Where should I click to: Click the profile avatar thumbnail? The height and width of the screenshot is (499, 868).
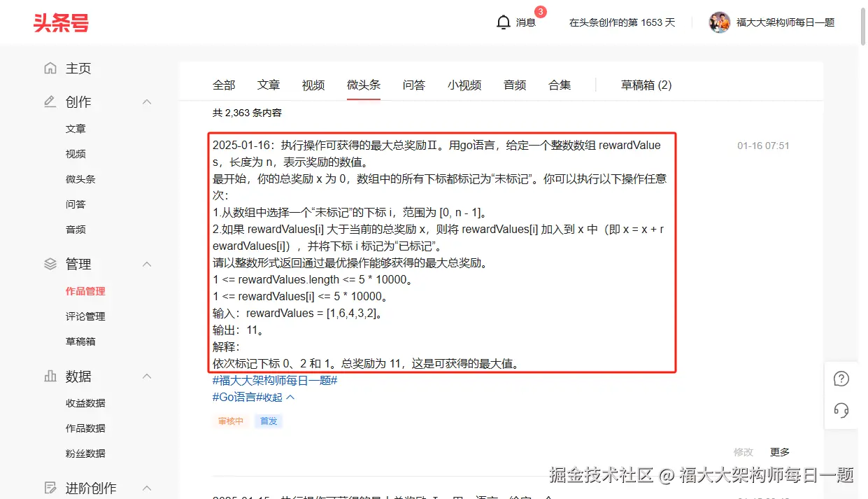[719, 22]
